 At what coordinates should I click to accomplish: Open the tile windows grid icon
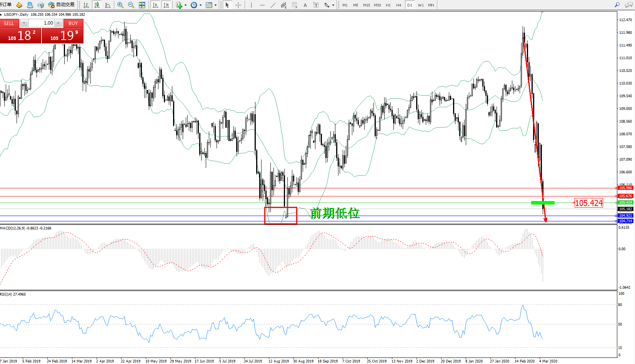[x=142, y=5]
